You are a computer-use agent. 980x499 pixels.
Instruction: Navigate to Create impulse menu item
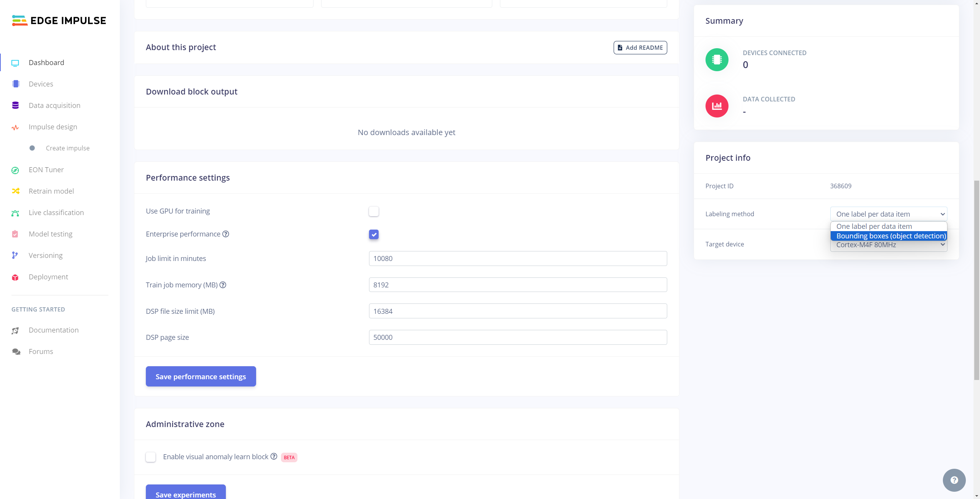tap(67, 148)
